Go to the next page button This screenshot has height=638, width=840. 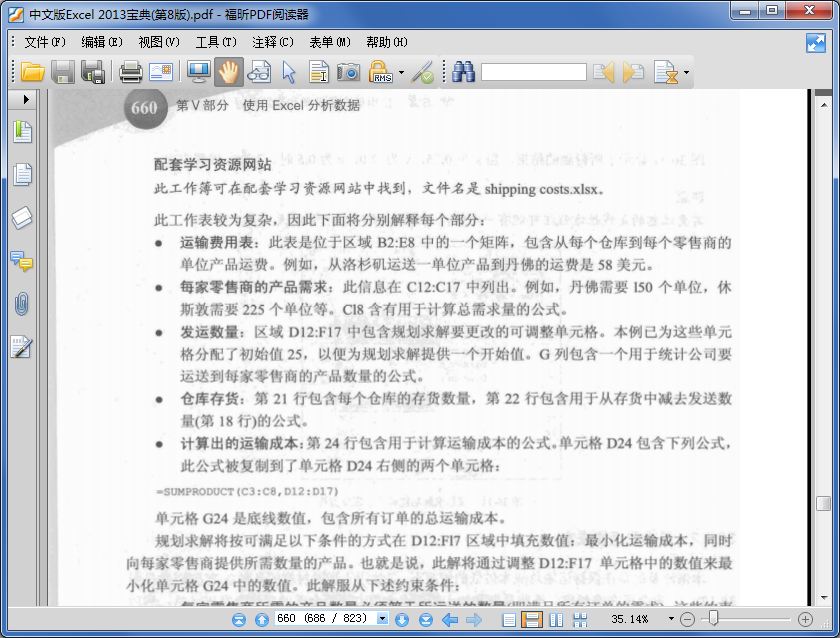pyautogui.click(x=402, y=620)
